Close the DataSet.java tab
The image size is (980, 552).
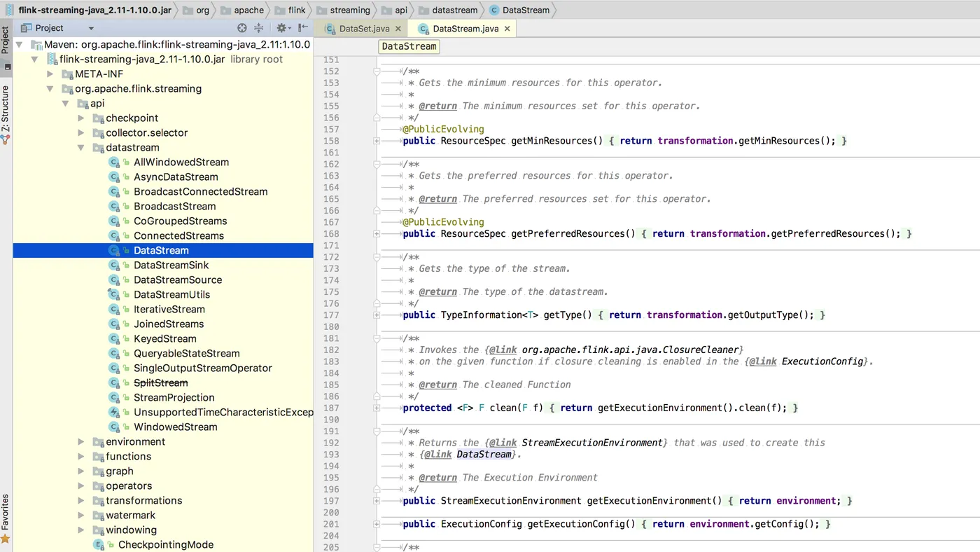tap(398, 29)
